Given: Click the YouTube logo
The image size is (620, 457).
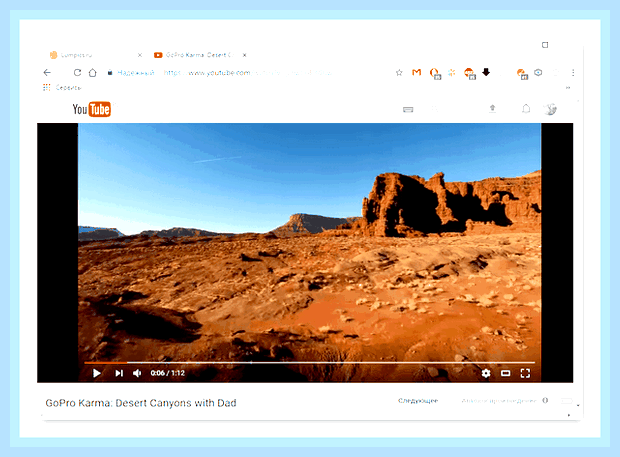Looking at the screenshot, I should point(91,109).
